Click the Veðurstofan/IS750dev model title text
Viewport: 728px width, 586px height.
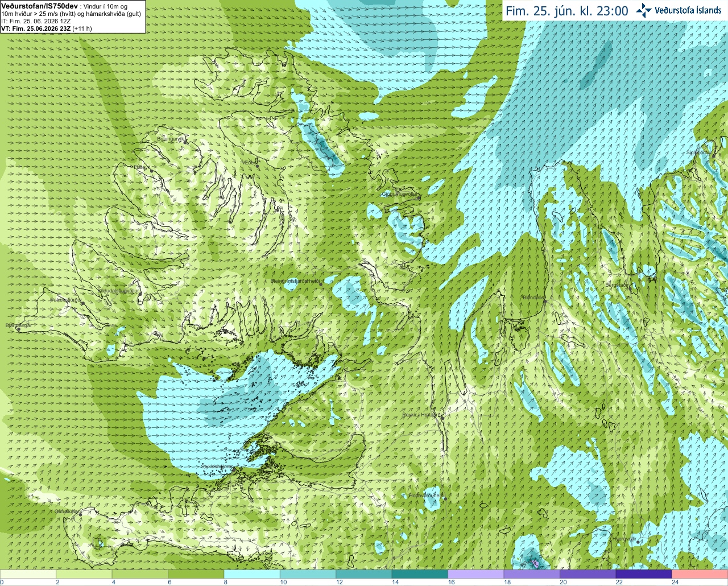39,6
